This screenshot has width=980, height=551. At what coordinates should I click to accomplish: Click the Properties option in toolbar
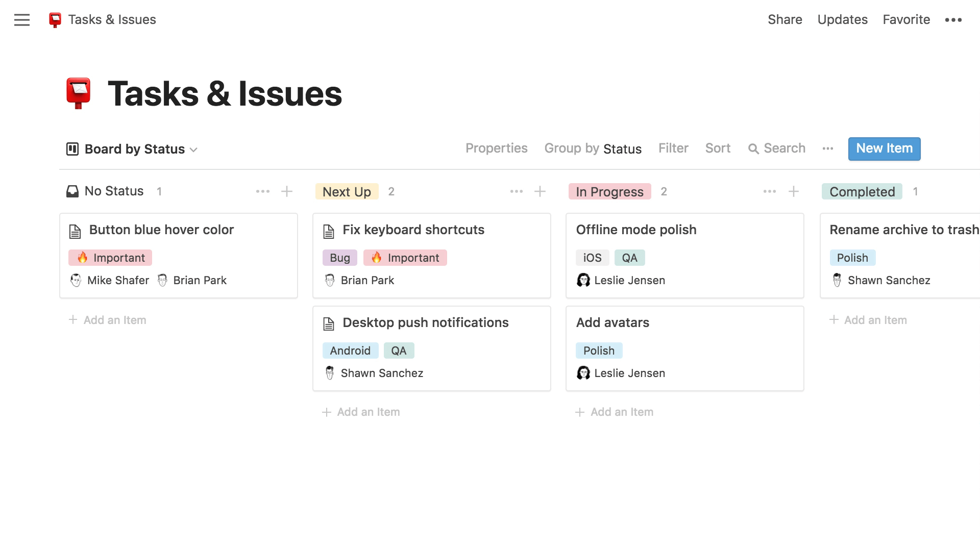[x=496, y=148]
